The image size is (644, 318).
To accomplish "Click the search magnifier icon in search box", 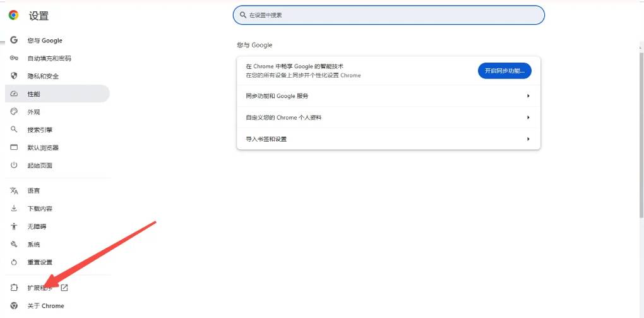I will (x=243, y=15).
